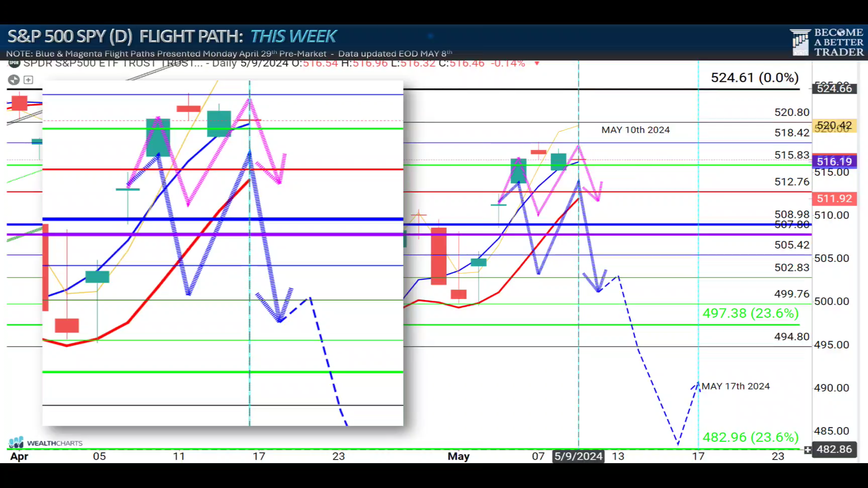This screenshot has height=488, width=868.
Task: Click the 520.80 level label
Action: point(792,113)
